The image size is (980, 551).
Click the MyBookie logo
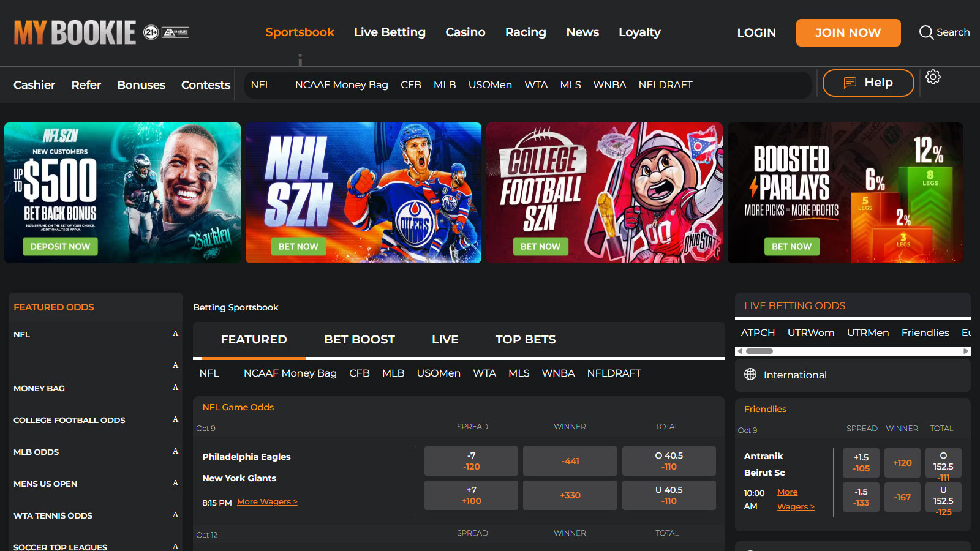(x=75, y=32)
